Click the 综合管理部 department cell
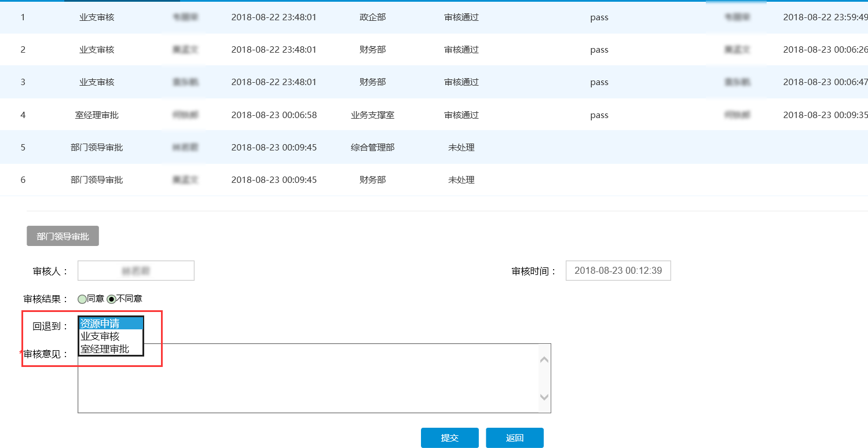 372,147
